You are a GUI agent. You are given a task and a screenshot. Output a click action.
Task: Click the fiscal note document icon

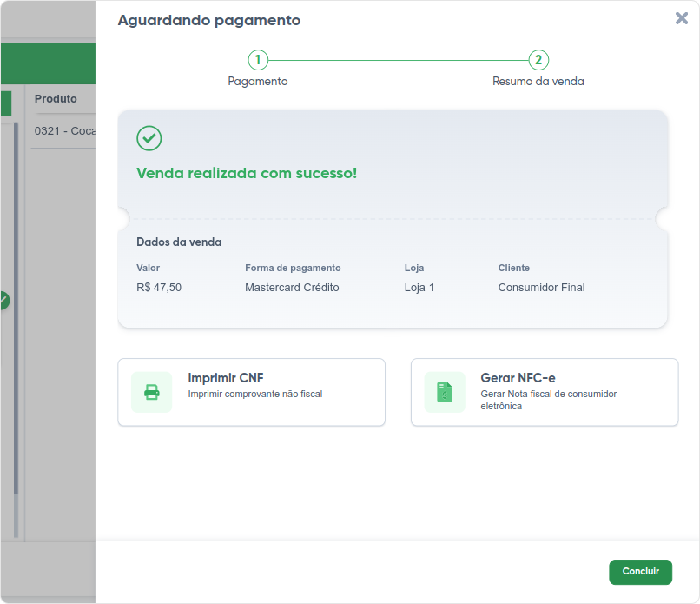(x=445, y=392)
